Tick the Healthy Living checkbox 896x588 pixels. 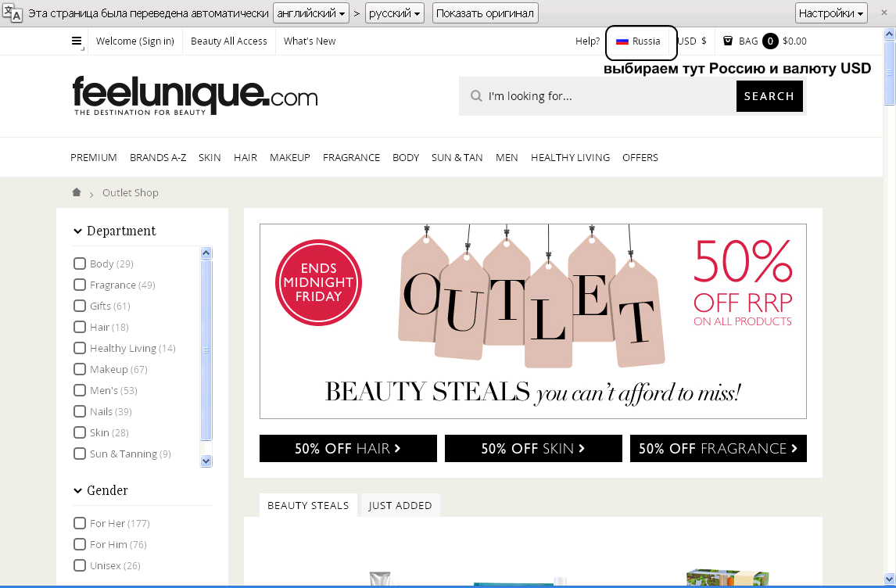pos(80,348)
